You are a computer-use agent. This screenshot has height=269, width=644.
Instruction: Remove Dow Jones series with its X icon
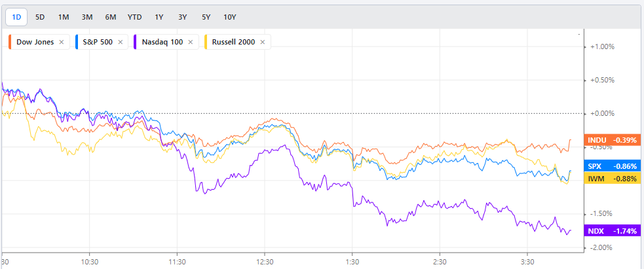pyautogui.click(x=62, y=42)
